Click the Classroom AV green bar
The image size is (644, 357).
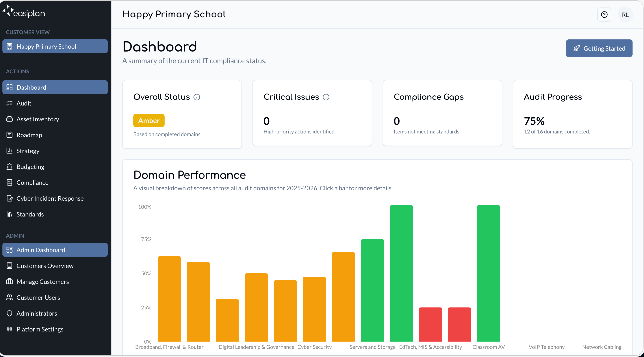pos(488,273)
